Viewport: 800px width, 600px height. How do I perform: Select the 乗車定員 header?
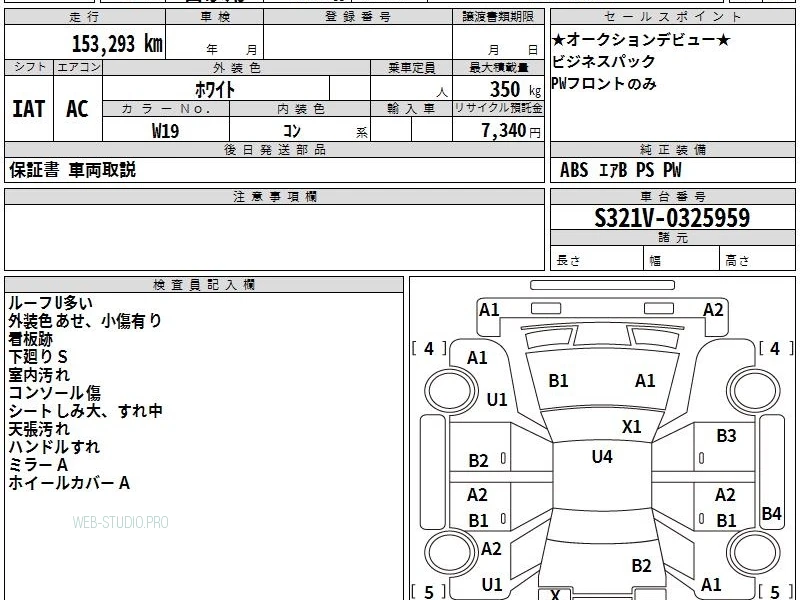[x=411, y=67]
